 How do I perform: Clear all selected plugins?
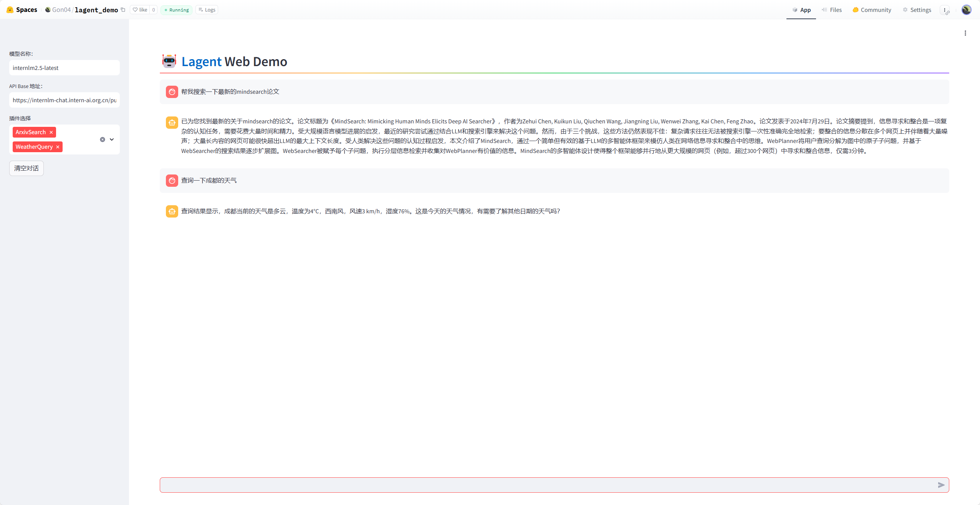point(103,140)
